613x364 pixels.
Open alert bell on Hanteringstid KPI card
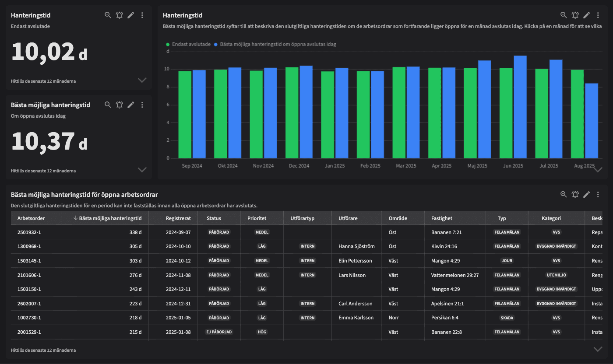tap(119, 15)
